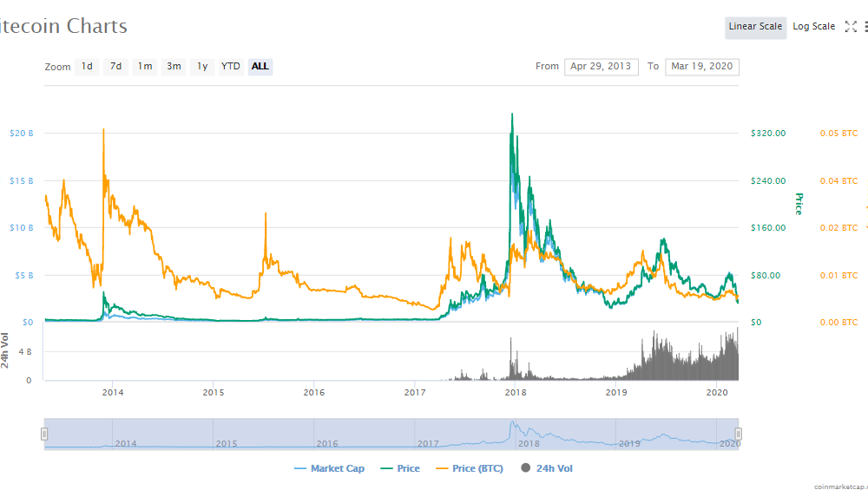Grab the left navigator range handle
Screen dimensions: 868x490
pyautogui.click(x=44, y=434)
